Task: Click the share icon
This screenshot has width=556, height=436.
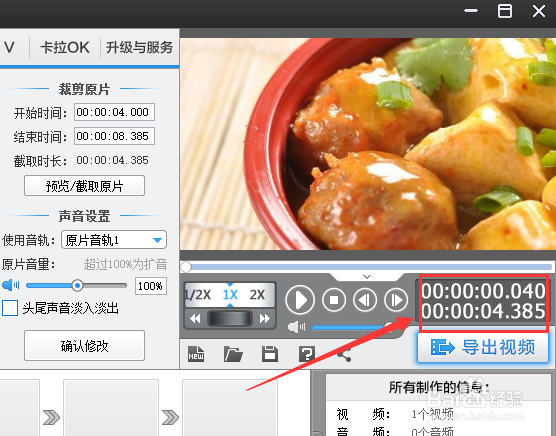Action: coord(344,354)
